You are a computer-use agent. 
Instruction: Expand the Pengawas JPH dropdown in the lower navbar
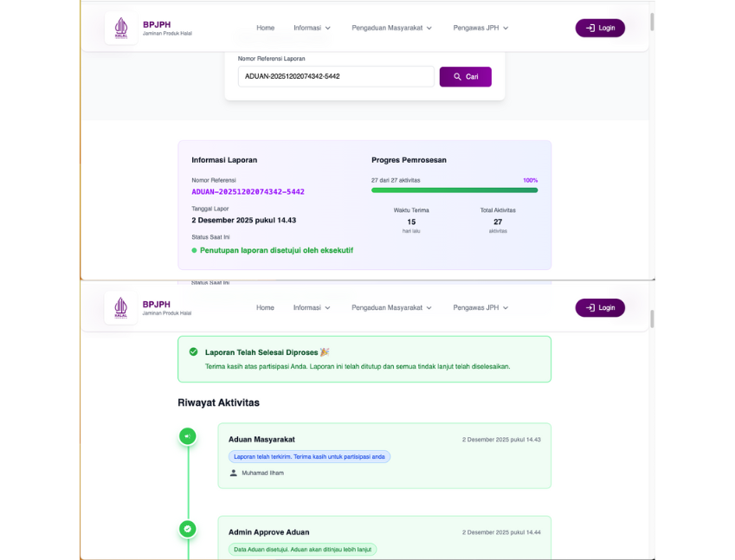point(480,307)
